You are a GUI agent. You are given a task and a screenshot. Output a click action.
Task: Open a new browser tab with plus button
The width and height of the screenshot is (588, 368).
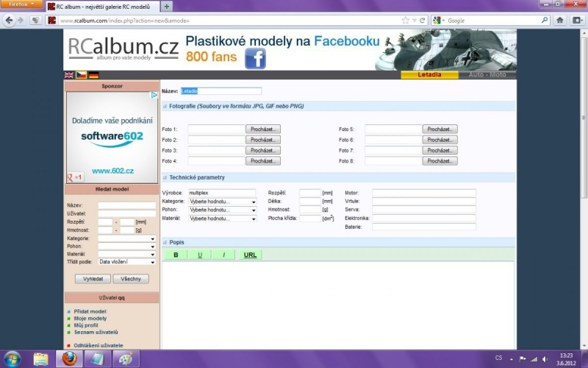[167, 6]
